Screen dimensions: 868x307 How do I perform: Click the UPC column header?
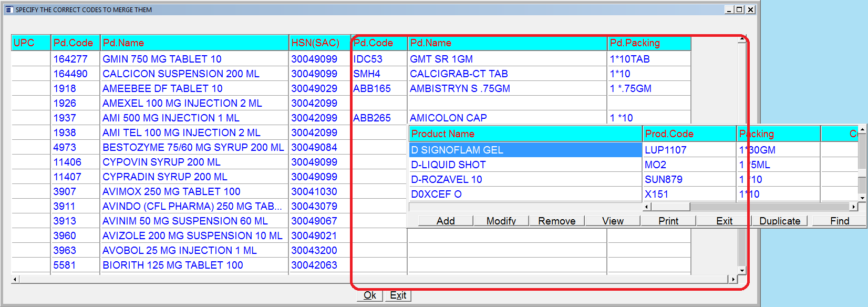31,43
